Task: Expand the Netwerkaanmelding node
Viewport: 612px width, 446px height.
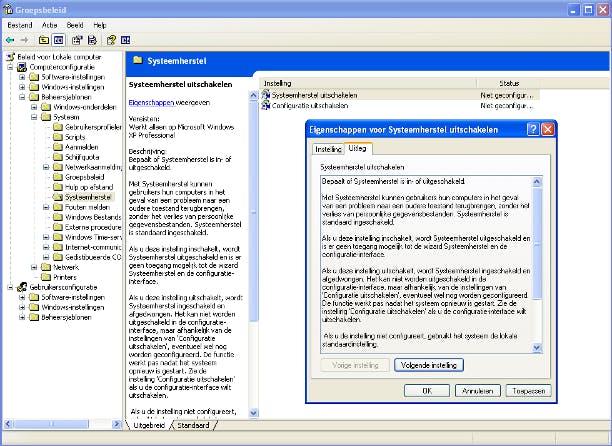Action: point(46,167)
